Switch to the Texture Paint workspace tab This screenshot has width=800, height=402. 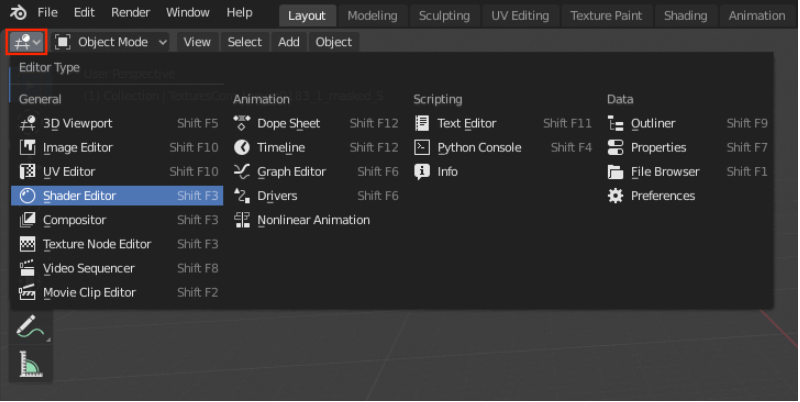pos(606,16)
